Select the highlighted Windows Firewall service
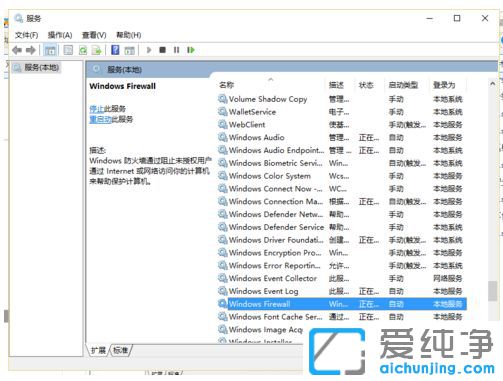 (x=342, y=304)
